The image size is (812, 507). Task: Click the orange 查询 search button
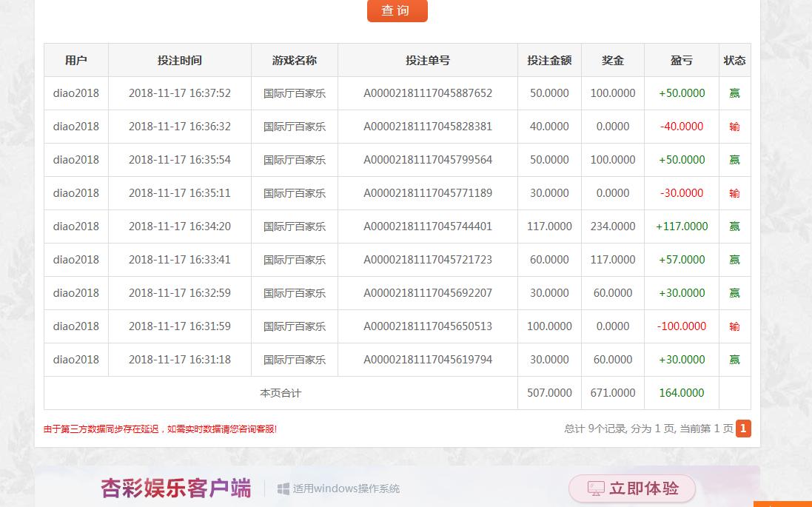(x=397, y=10)
